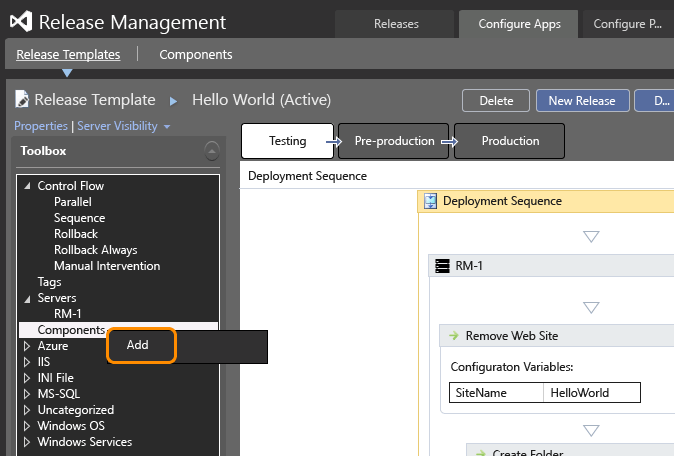This screenshot has height=456, width=675.
Task: Click the RM-1 server icon in sequence
Action: [x=442, y=266]
